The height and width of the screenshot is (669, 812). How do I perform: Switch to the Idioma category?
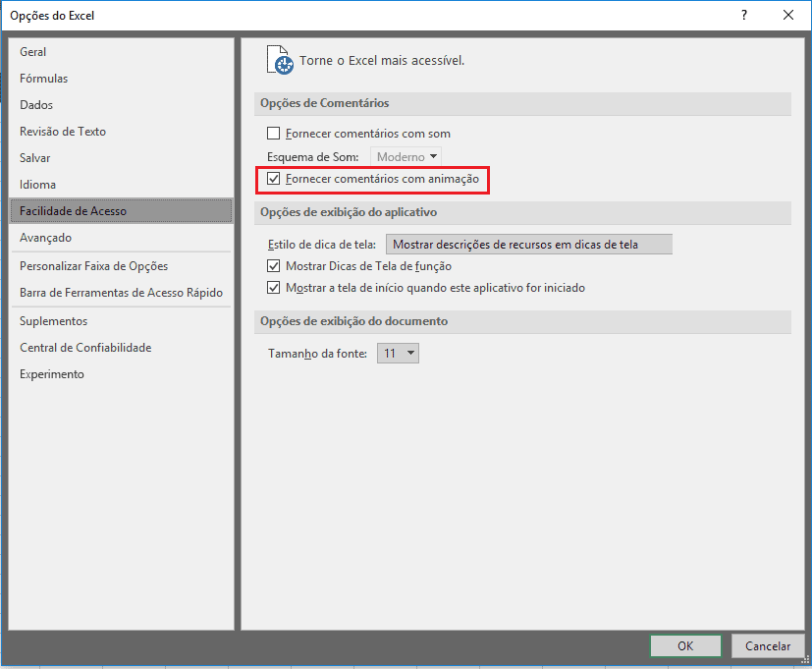37,185
